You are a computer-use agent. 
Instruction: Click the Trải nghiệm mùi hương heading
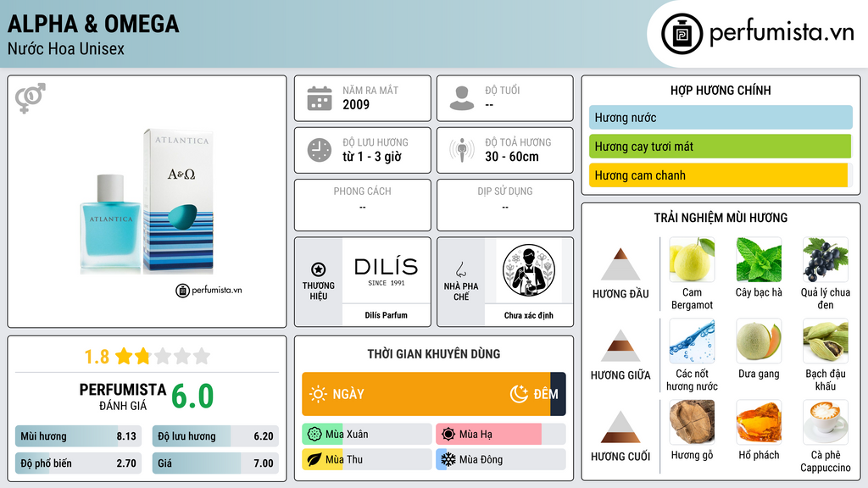tap(721, 218)
